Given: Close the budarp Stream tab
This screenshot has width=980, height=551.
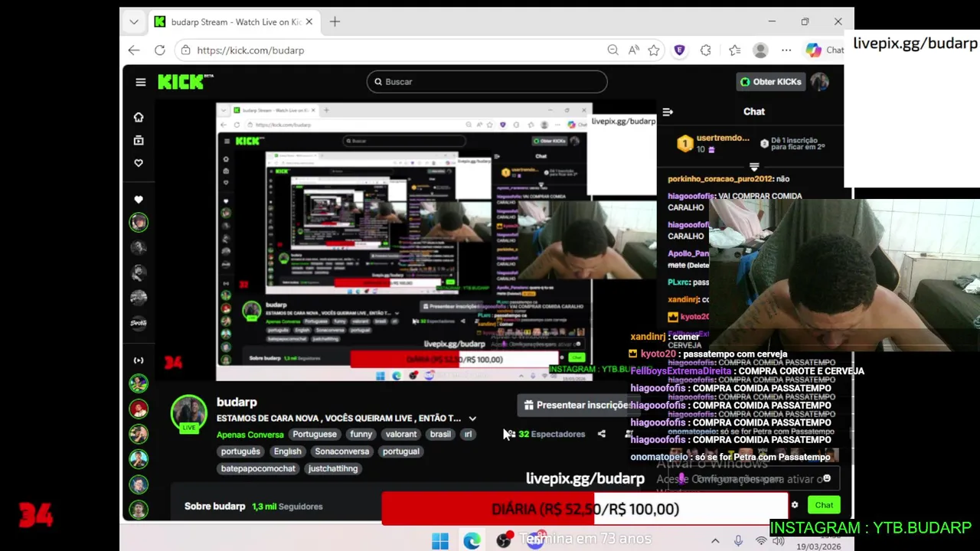Looking at the screenshot, I should 309,22.
